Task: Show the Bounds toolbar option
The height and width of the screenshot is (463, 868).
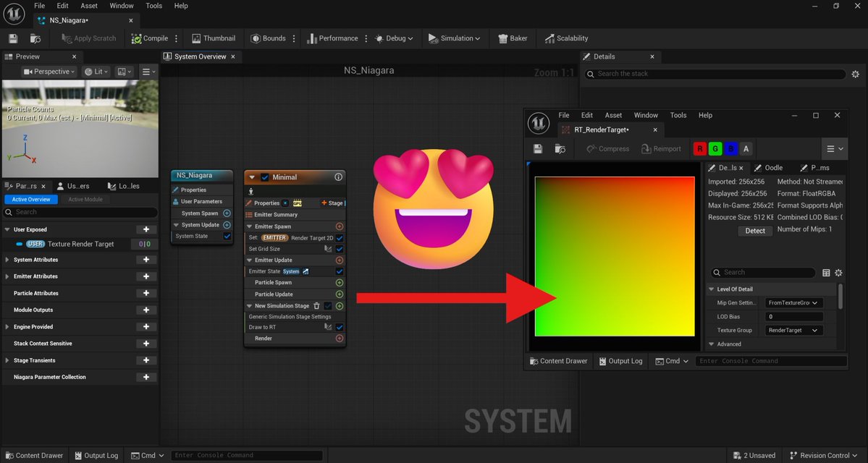Action: (270, 38)
